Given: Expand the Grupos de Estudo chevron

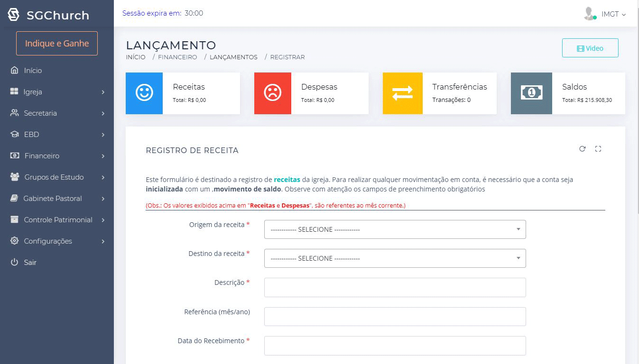Looking at the screenshot, I should (103, 177).
